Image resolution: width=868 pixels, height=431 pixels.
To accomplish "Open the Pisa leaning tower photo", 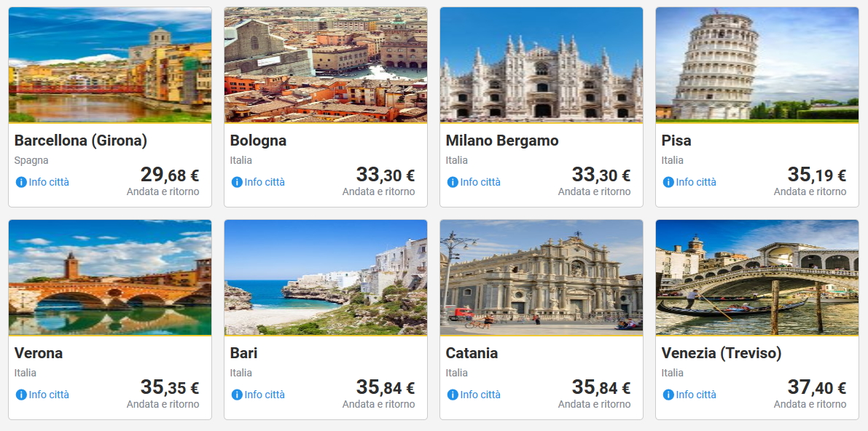I will pyautogui.click(x=757, y=65).
